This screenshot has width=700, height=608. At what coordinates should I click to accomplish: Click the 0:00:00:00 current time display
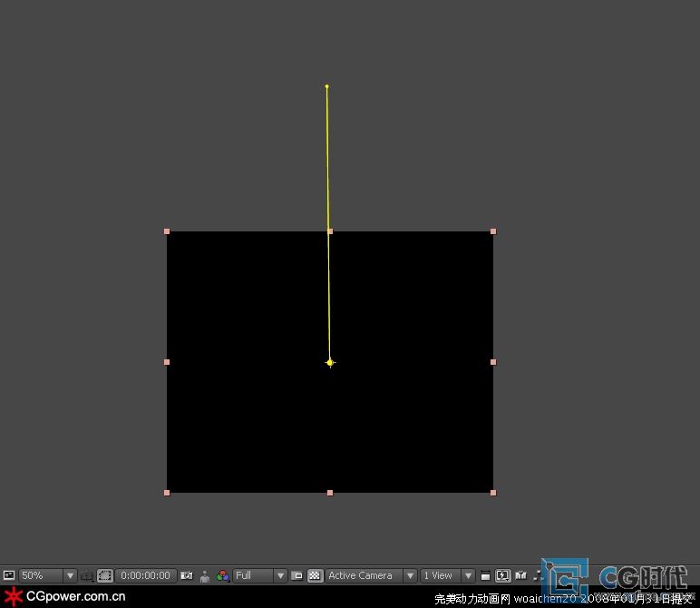click(x=145, y=575)
